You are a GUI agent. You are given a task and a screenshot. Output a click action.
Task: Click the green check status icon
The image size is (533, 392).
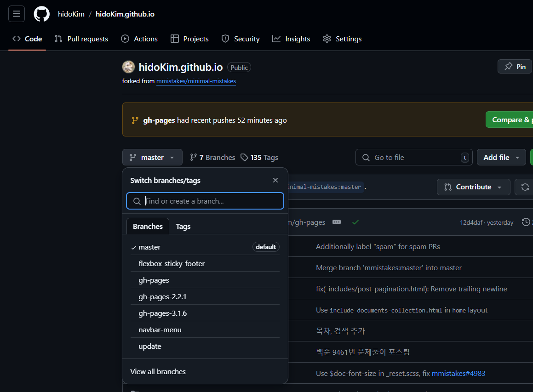pyautogui.click(x=355, y=222)
